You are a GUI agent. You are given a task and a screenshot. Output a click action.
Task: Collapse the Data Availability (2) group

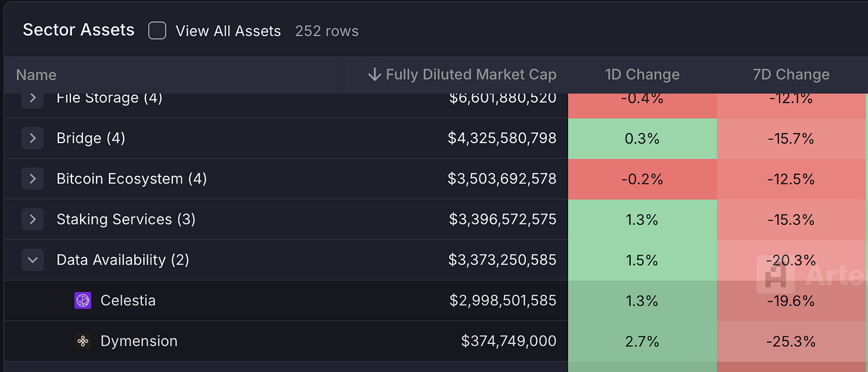(x=33, y=260)
